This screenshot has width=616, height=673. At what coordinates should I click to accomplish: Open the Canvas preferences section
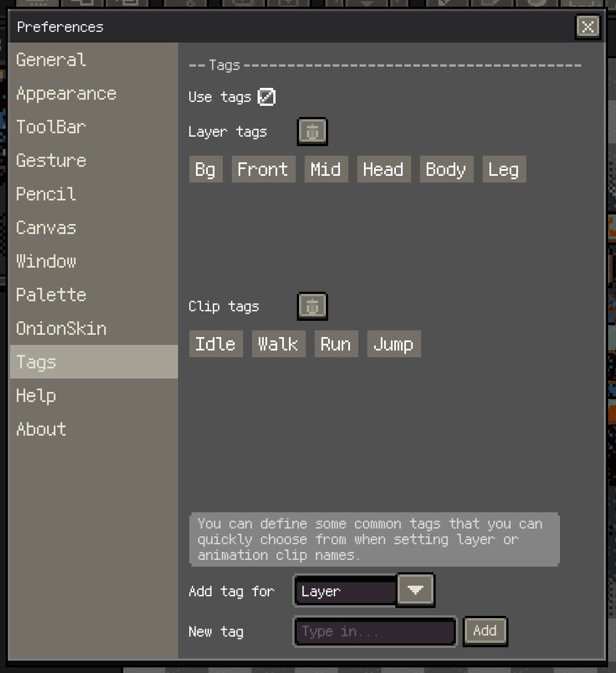click(x=94, y=227)
